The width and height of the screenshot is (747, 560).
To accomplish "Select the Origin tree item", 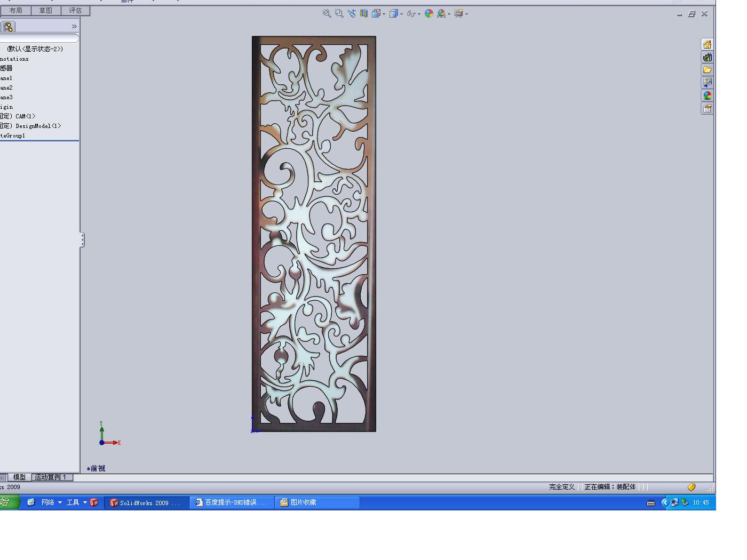I will [6, 107].
